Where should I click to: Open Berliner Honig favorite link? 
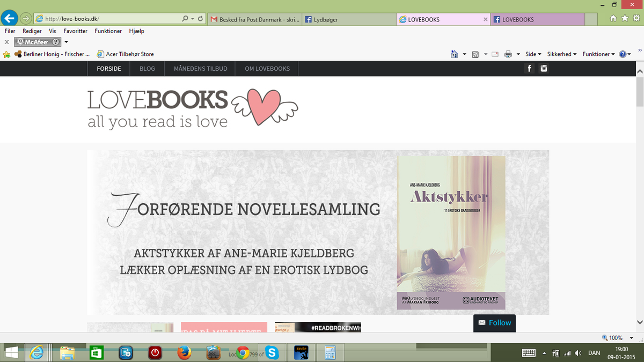click(52, 54)
